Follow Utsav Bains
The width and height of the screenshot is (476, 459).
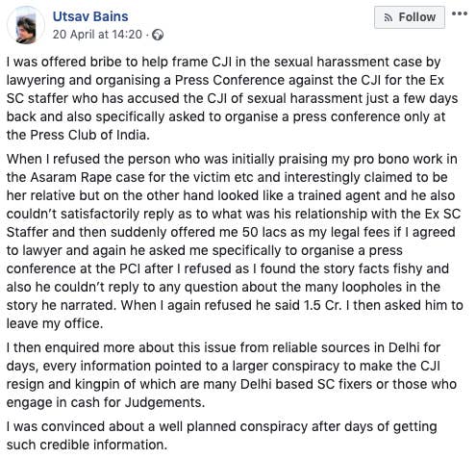point(410,17)
